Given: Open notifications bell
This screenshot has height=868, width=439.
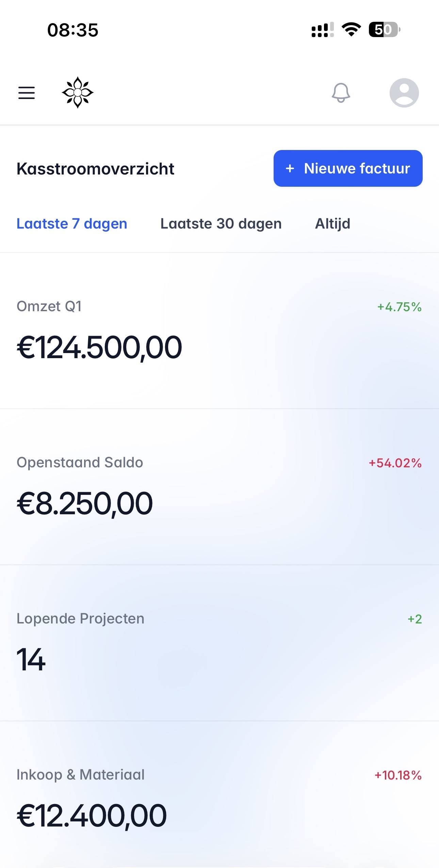Looking at the screenshot, I should click(x=341, y=93).
